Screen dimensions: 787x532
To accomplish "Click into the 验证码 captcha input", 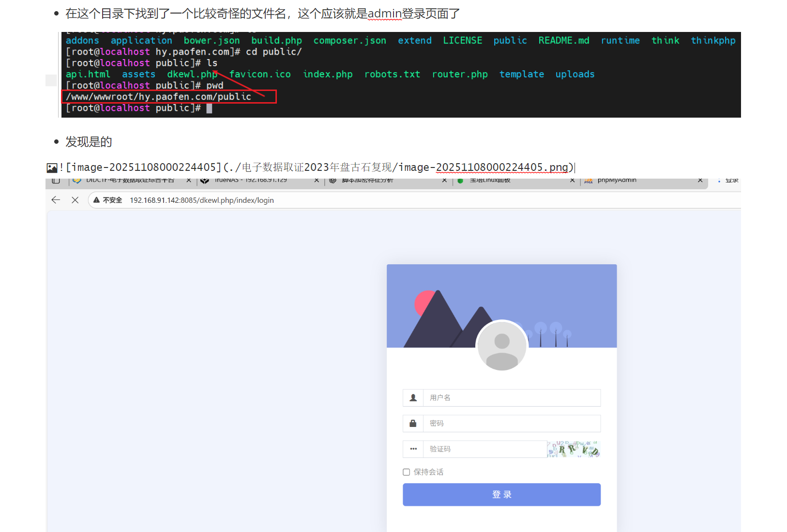I will (x=484, y=449).
